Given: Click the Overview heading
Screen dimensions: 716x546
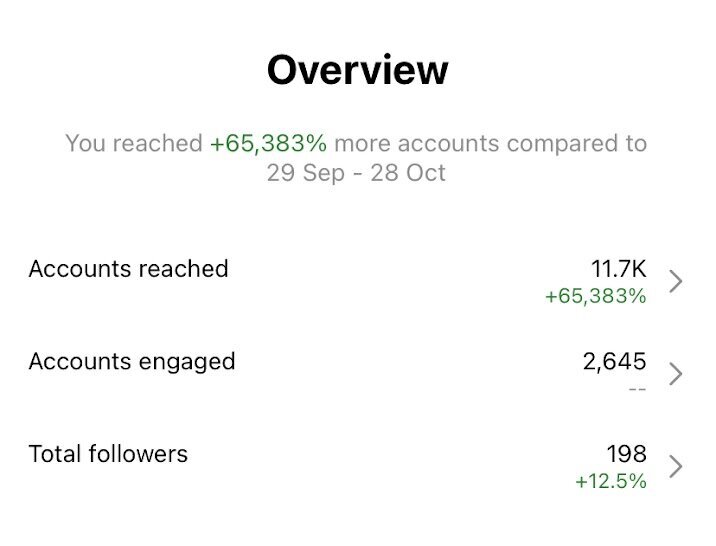Looking at the screenshot, I should [358, 70].
